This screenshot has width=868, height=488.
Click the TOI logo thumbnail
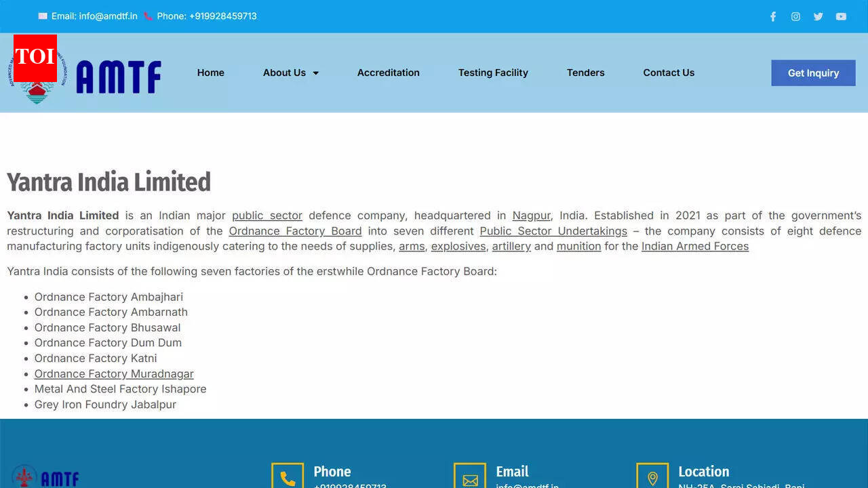coord(33,58)
